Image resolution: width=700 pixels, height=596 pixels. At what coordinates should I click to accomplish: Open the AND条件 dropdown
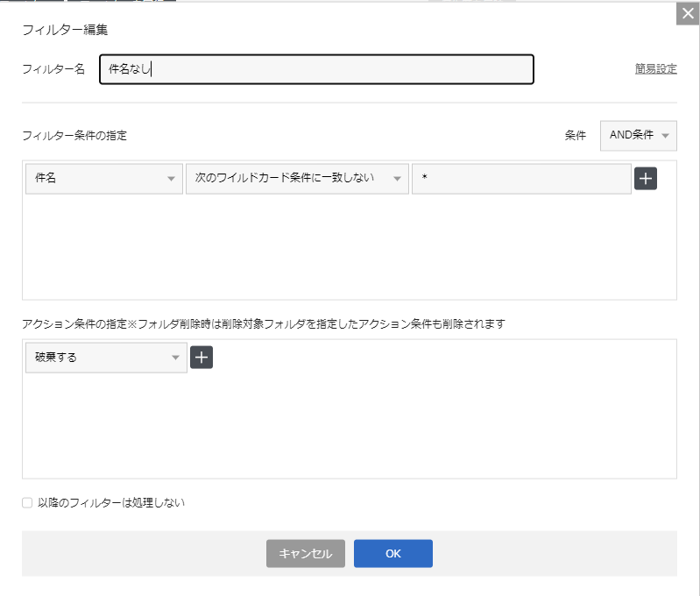(638, 136)
